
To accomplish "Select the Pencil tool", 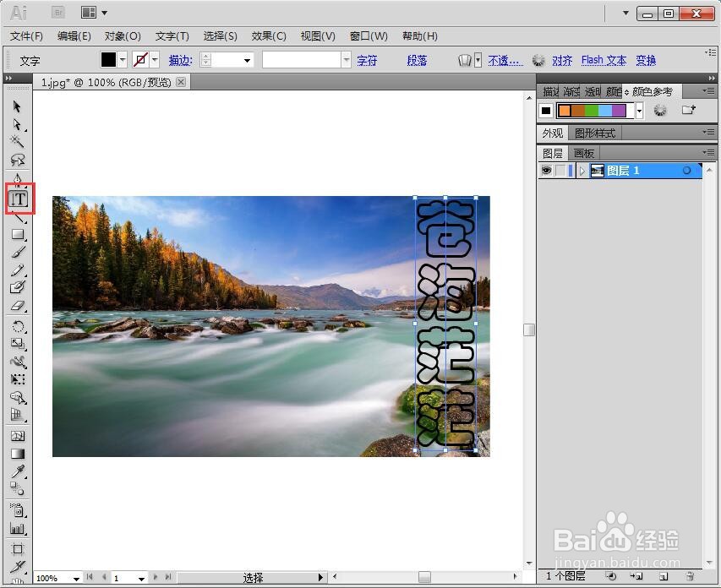I will click(18, 269).
